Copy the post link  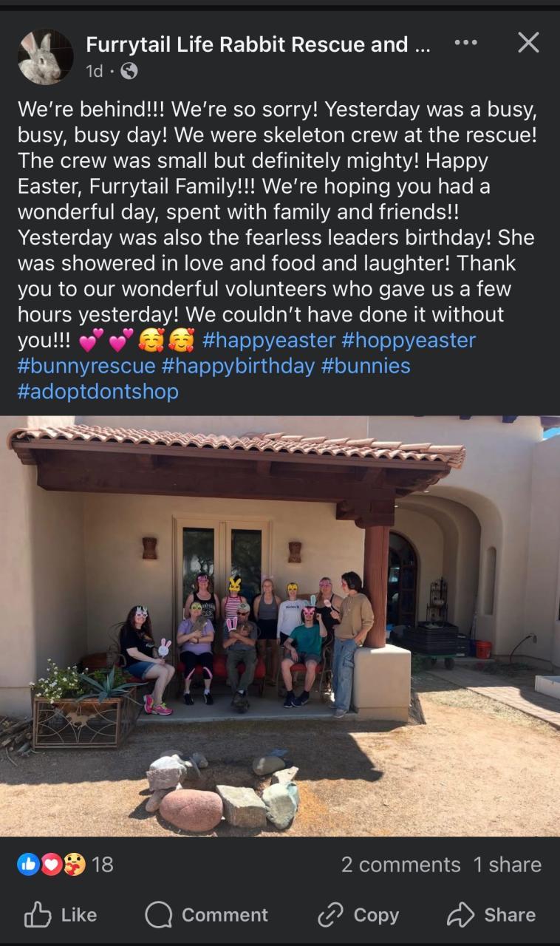pyautogui.click(x=358, y=915)
